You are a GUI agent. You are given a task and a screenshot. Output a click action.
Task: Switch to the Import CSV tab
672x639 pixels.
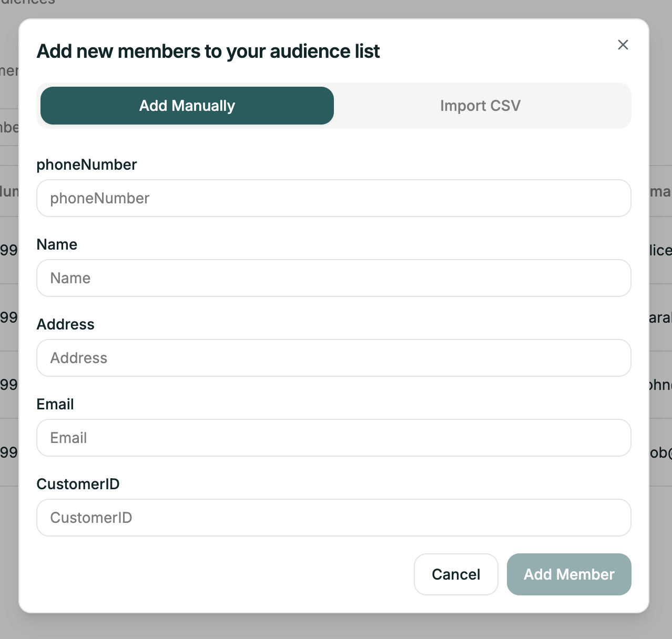(x=480, y=106)
